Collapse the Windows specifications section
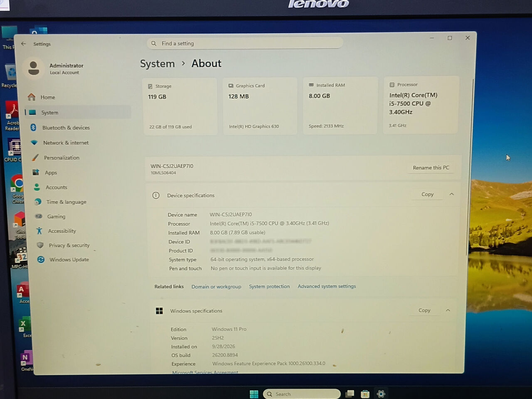Viewport: 532px width, 399px height. tap(448, 310)
